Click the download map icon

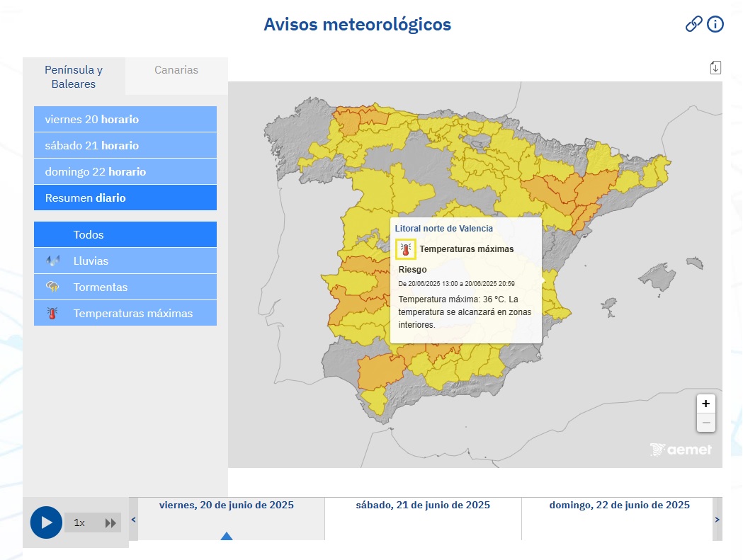point(715,67)
